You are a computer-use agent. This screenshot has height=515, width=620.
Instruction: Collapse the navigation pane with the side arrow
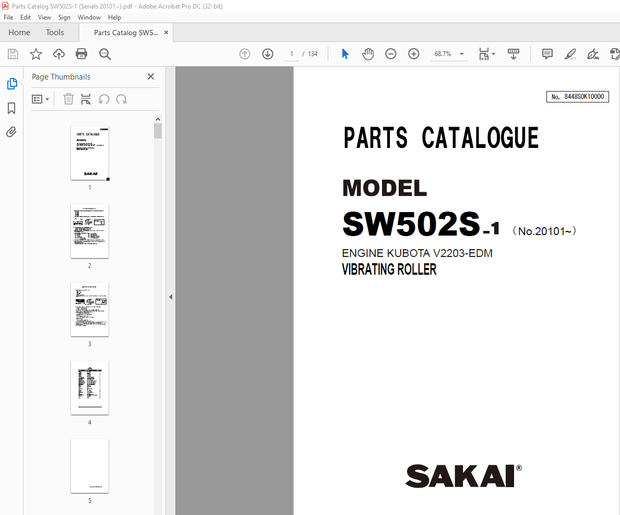(170, 297)
